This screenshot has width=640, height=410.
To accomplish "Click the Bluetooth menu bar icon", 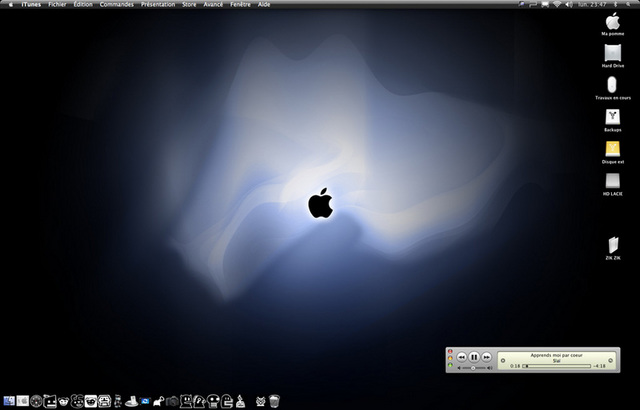I will pos(616,4).
